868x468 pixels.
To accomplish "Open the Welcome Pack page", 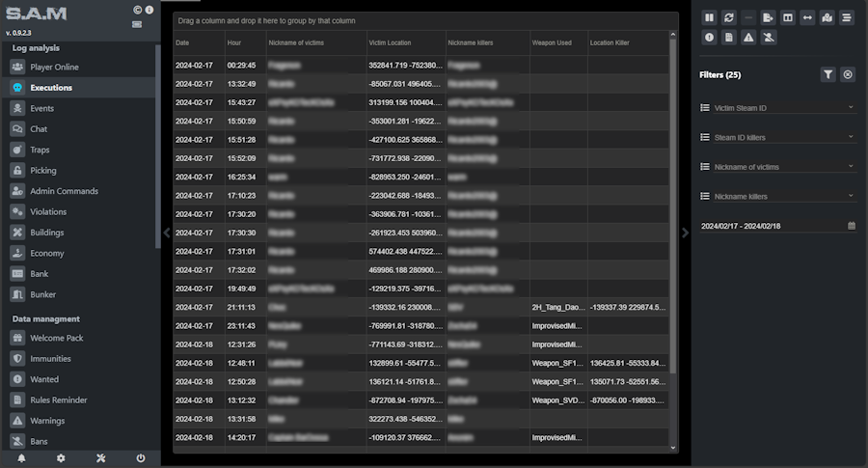I will [x=57, y=338].
